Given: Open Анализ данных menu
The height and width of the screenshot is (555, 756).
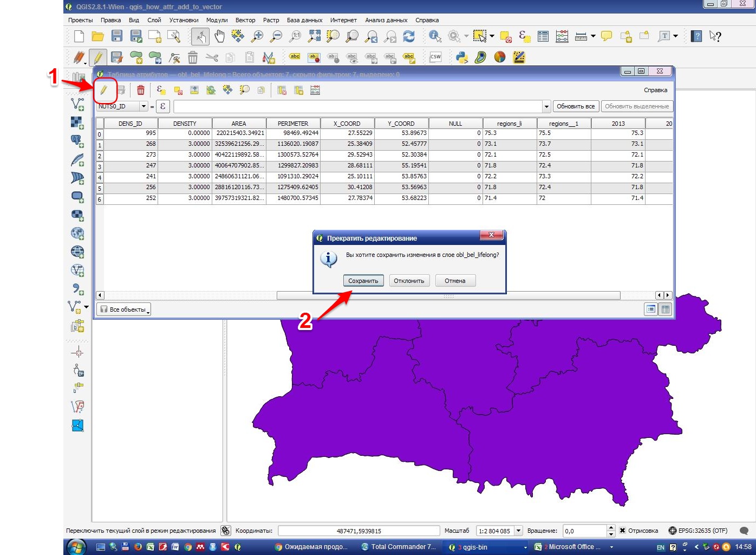Looking at the screenshot, I should coord(386,20).
